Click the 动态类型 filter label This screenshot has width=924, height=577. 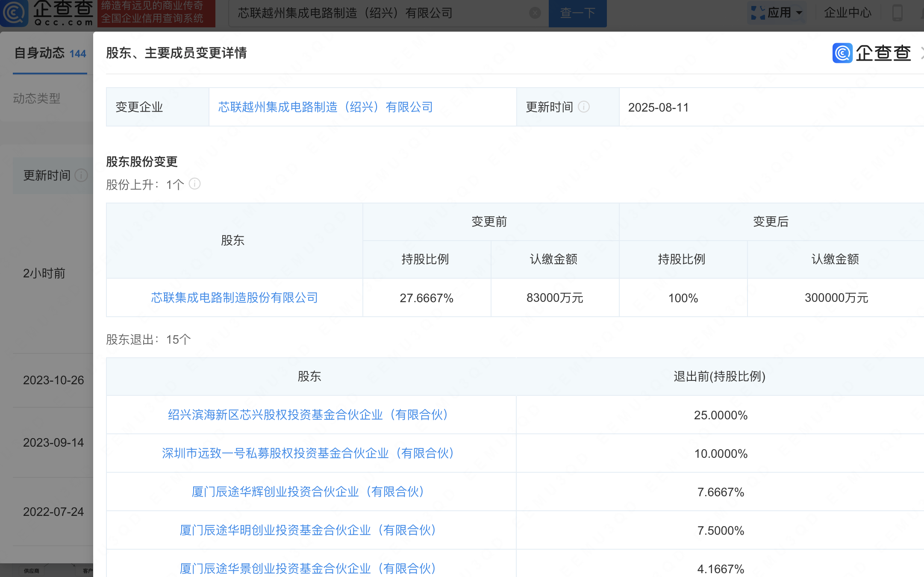[x=37, y=98]
